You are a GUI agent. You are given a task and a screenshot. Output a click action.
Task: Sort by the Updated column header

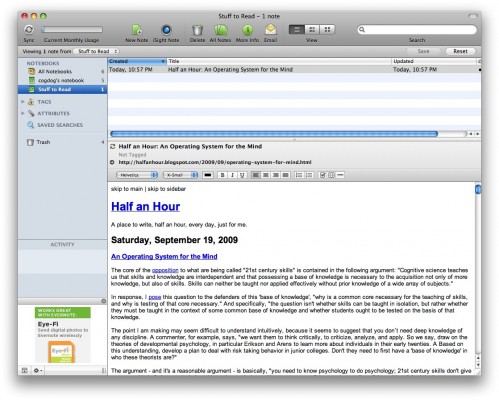pyautogui.click(x=434, y=61)
